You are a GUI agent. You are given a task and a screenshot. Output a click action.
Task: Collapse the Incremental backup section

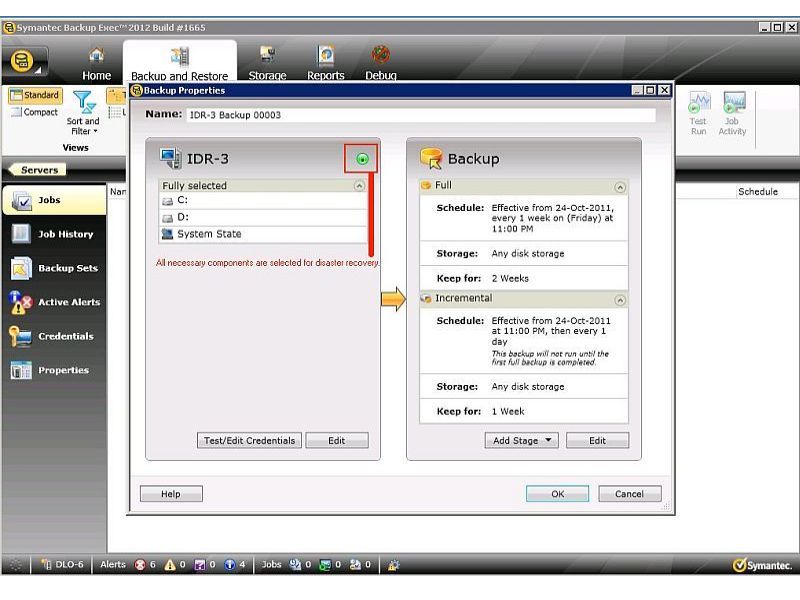pyautogui.click(x=620, y=300)
